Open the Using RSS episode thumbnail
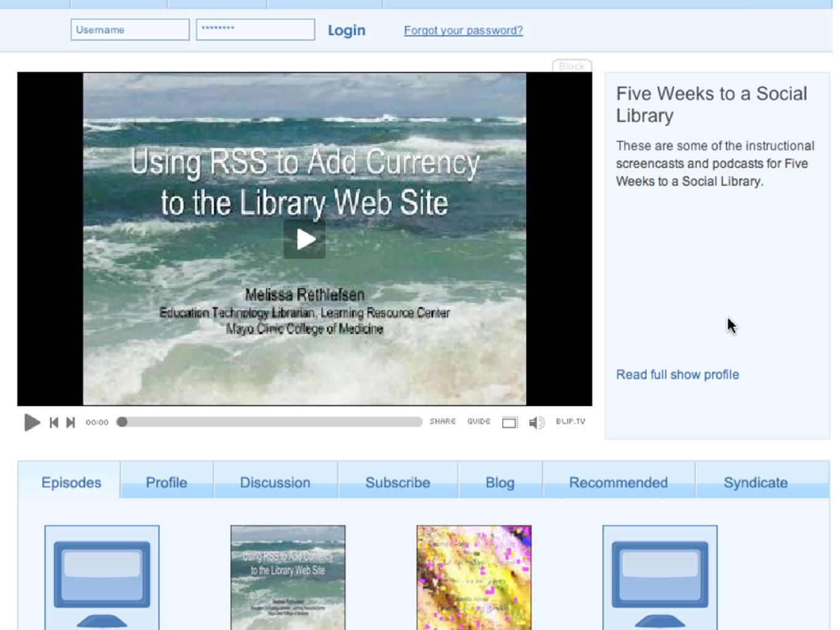Image resolution: width=840 pixels, height=630 pixels. coord(288,578)
